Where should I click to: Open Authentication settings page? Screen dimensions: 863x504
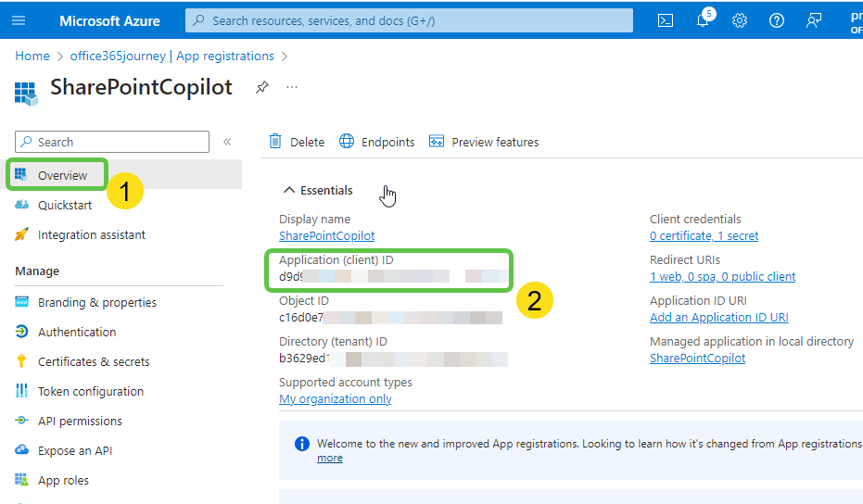(x=77, y=332)
